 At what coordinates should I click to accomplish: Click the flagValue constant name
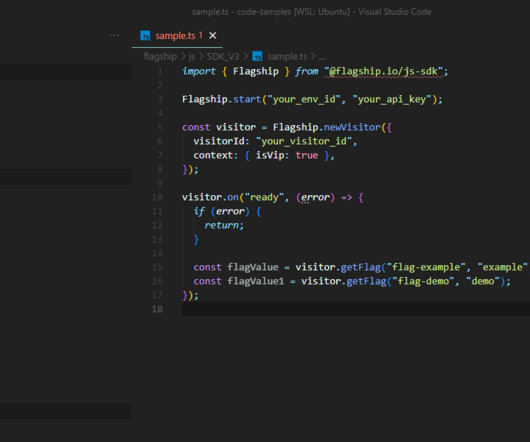point(253,267)
